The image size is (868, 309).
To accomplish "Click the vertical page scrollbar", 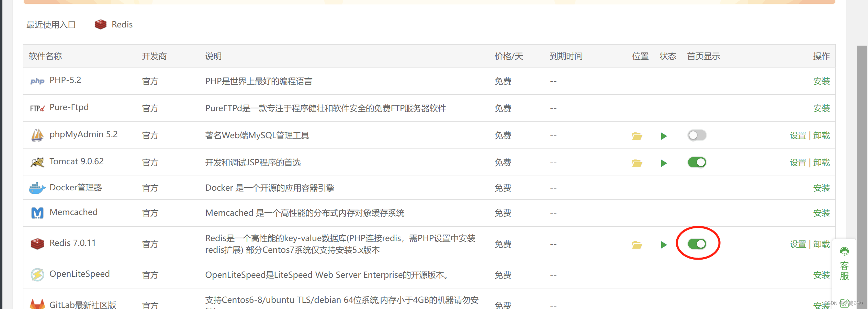I will click(861, 171).
